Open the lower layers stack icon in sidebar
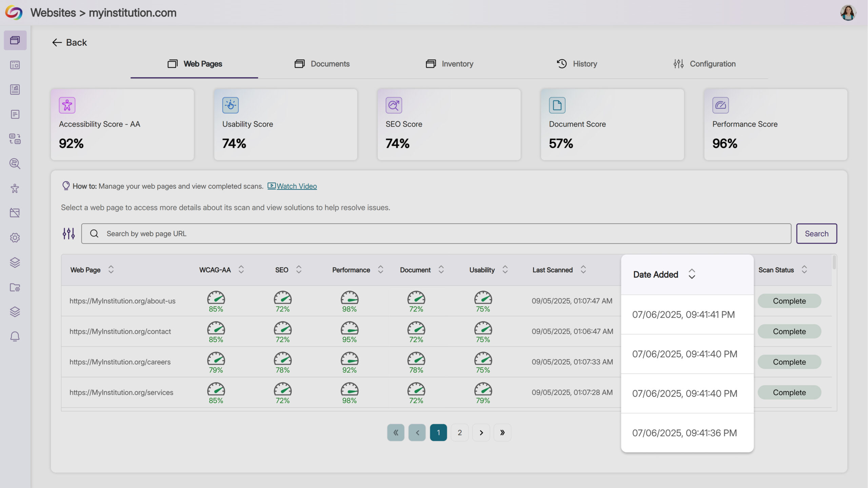The image size is (868, 488). click(15, 312)
